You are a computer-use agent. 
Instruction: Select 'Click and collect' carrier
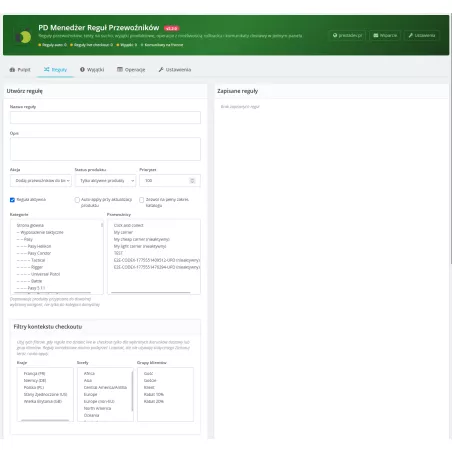pos(128,225)
